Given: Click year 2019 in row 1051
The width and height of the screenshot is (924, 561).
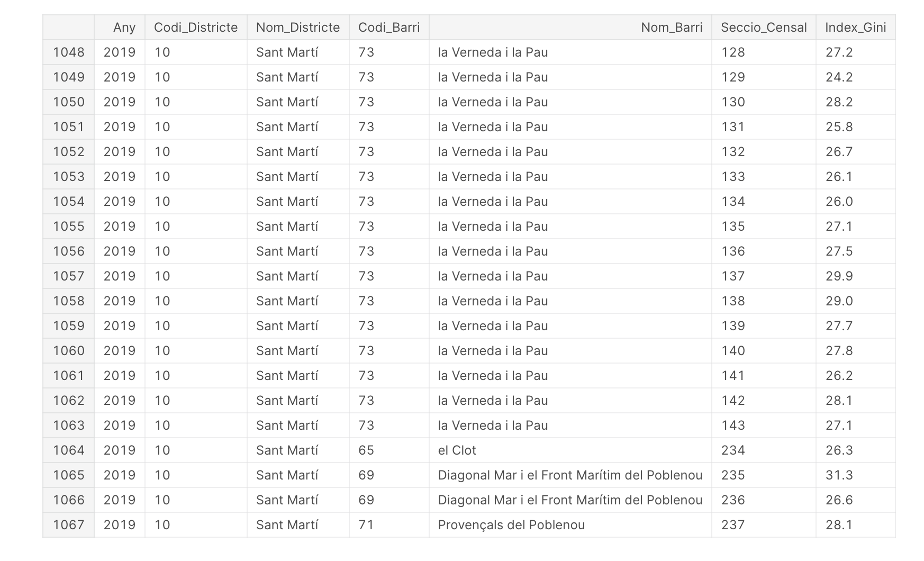Looking at the screenshot, I should 120,127.
